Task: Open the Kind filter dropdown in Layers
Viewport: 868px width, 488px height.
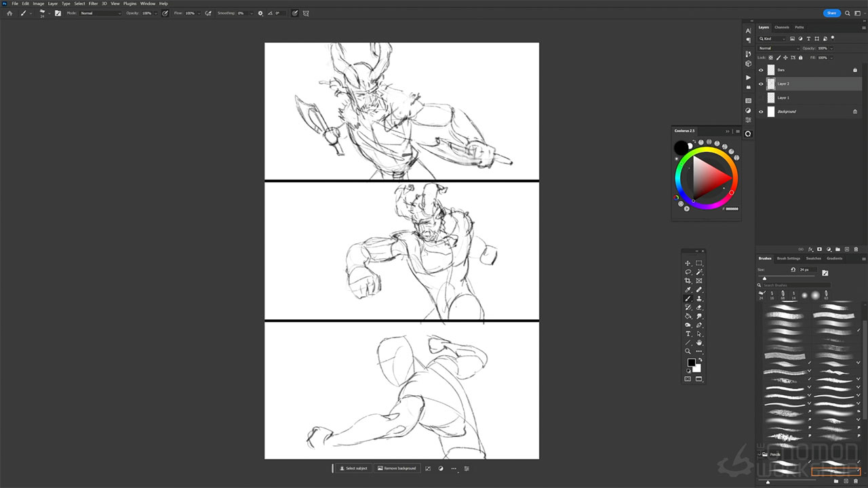Action: [x=772, y=39]
